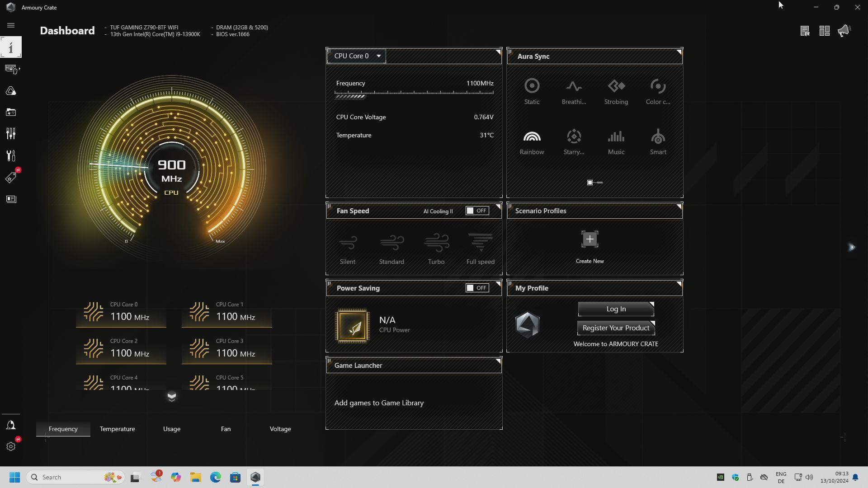Select the Smart lighting effect

[x=658, y=142]
